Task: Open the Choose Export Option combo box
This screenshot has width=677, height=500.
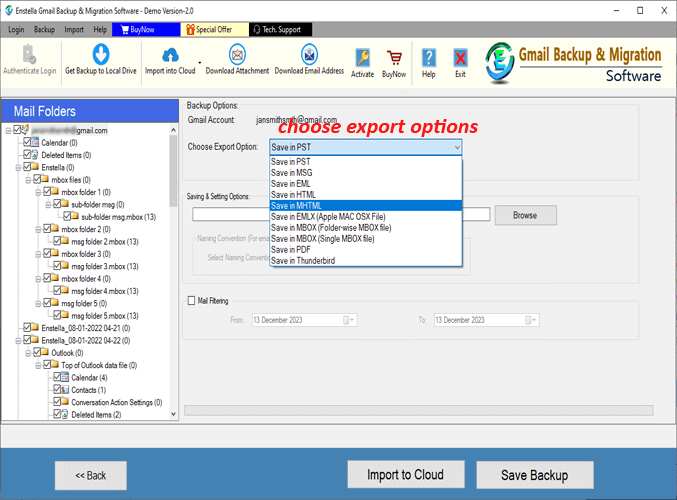Action: point(366,147)
